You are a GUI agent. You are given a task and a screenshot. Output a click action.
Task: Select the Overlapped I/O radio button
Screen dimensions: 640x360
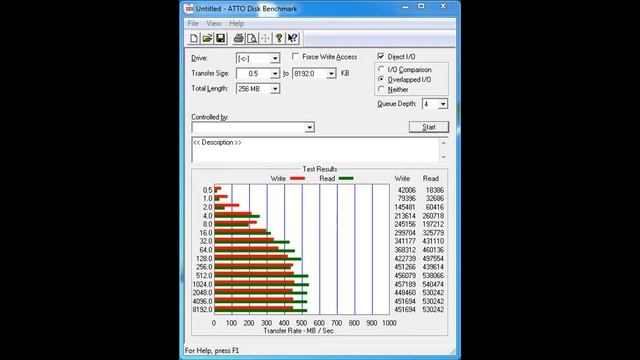381,79
